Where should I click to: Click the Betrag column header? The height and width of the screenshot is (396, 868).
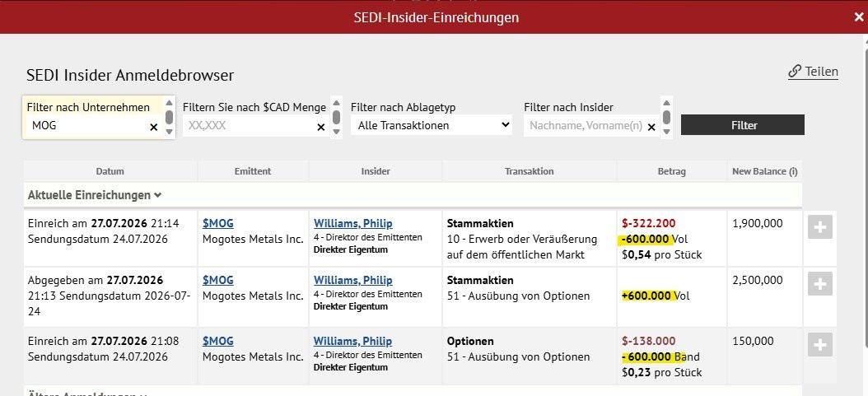click(x=672, y=171)
